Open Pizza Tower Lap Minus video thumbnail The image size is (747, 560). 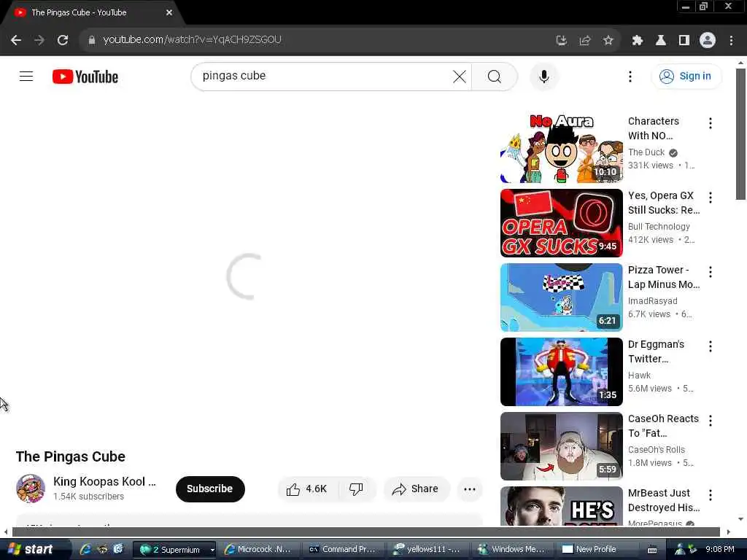click(561, 297)
